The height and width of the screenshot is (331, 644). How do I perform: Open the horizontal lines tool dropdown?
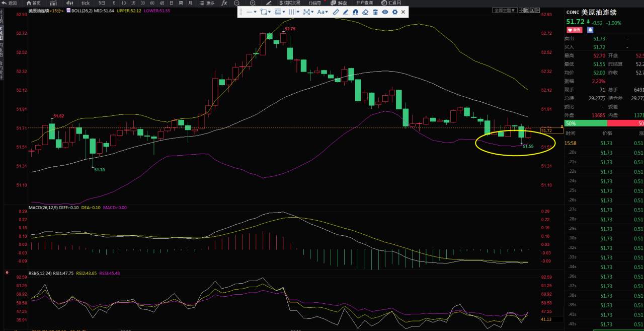coord(281,12)
